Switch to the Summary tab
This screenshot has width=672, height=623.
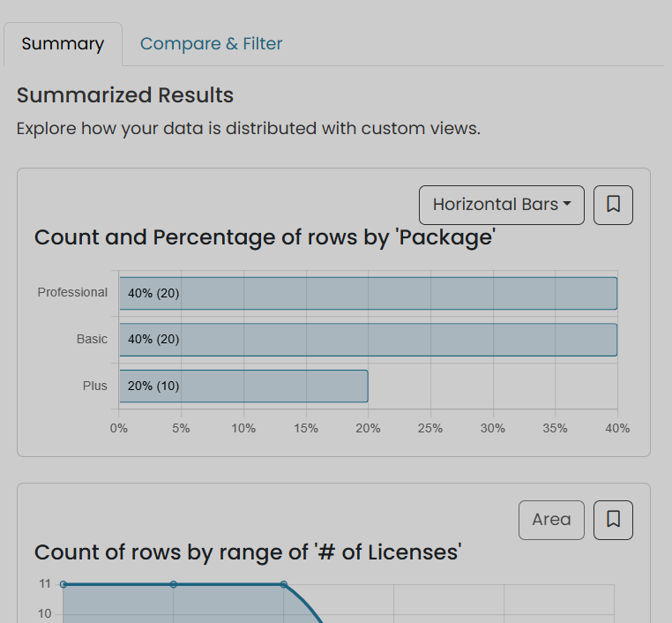point(63,44)
